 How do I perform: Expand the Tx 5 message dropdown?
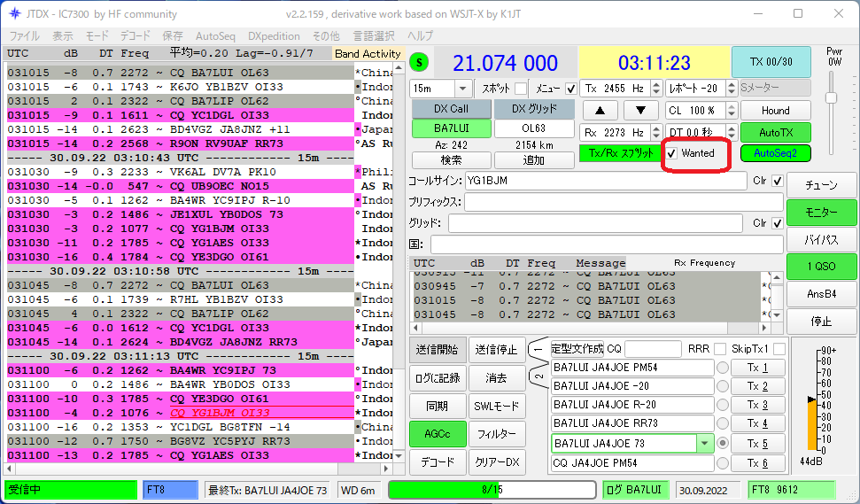pyautogui.click(x=705, y=443)
